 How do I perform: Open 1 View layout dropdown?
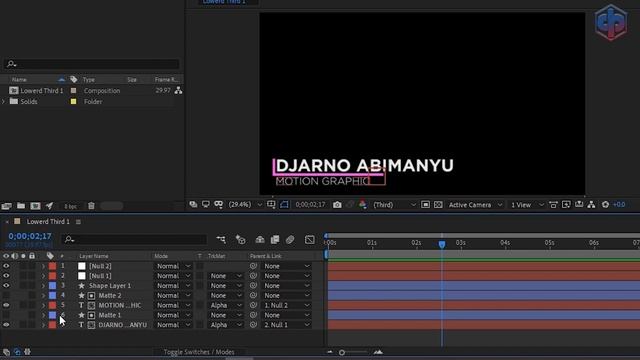pyautogui.click(x=527, y=204)
